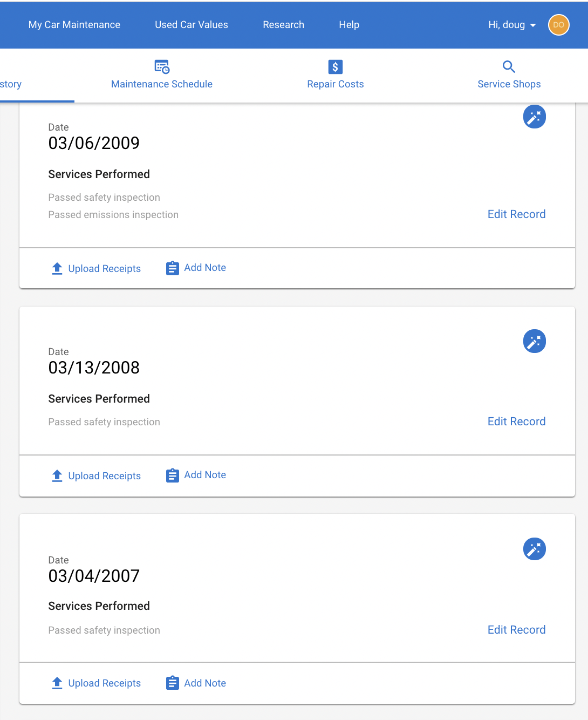Switch to the Repair Costs tab
This screenshot has height=720, width=588.
tap(336, 75)
